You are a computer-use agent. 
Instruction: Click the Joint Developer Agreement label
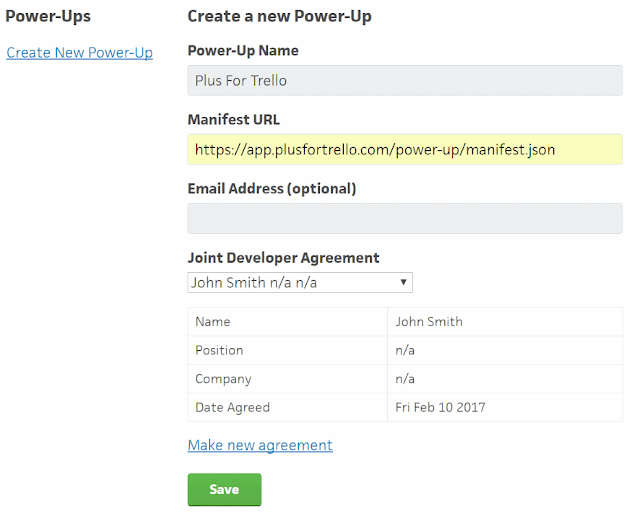283,258
